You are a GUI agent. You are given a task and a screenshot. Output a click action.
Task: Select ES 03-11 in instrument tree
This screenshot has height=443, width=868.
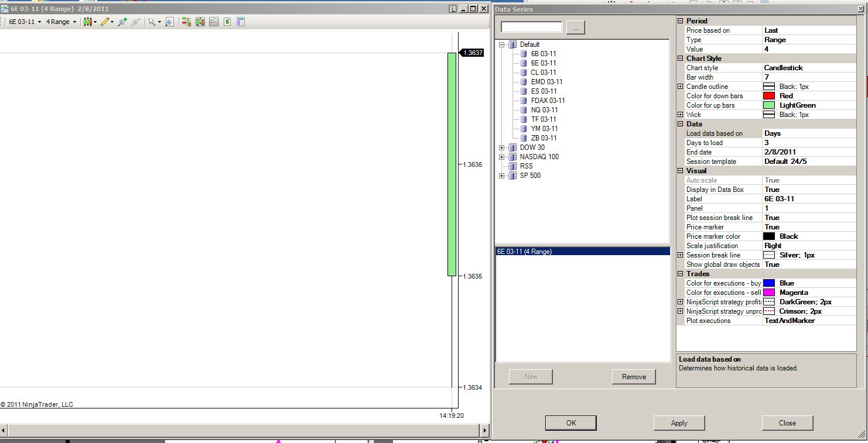[544, 91]
